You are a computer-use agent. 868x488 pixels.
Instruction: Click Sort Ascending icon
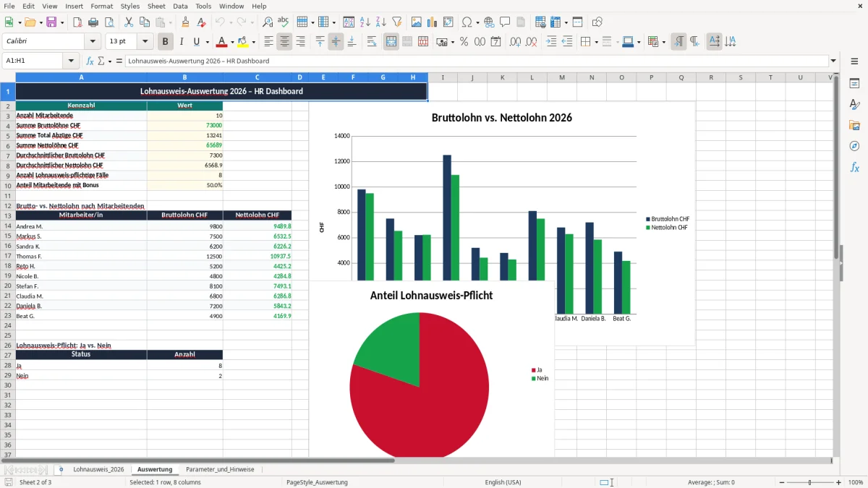point(365,22)
